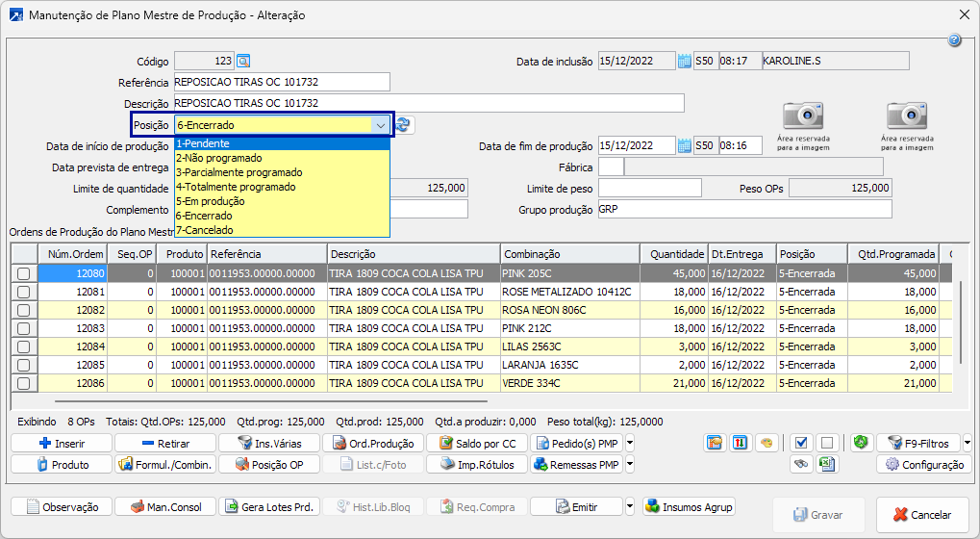Click the select-all checked box button
Viewport: 980px width, 539px height.
click(801, 443)
